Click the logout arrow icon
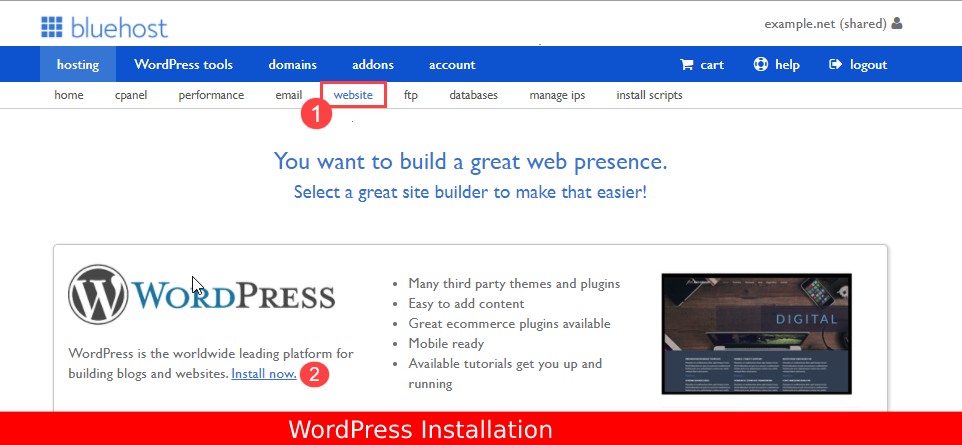The width and height of the screenshot is (962, 445). (x=835, y=64)
